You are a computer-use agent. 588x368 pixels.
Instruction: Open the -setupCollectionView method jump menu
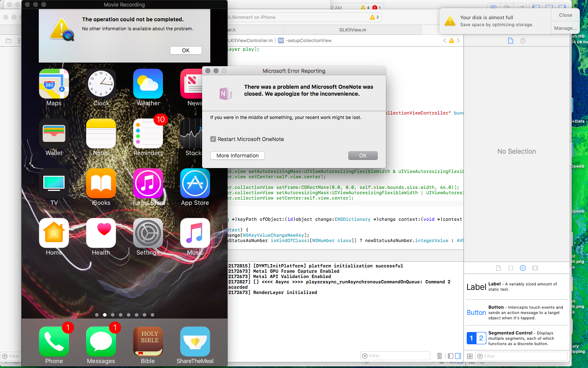coord(305,40)
